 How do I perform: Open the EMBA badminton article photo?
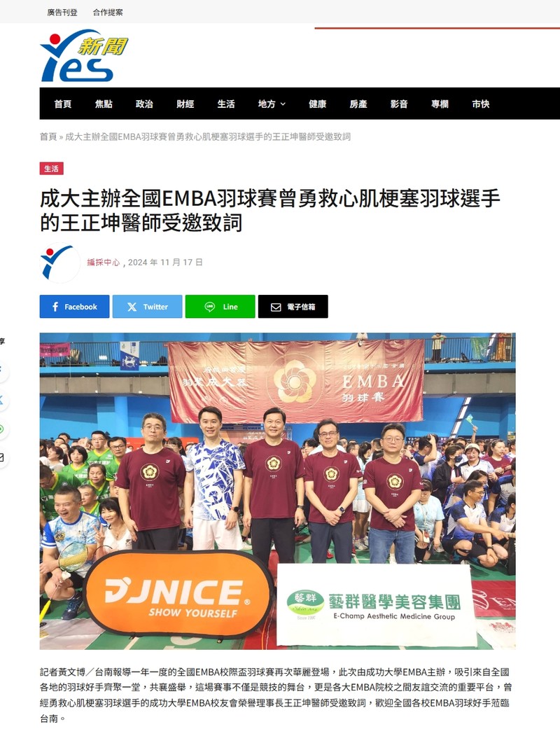(278, 491)
